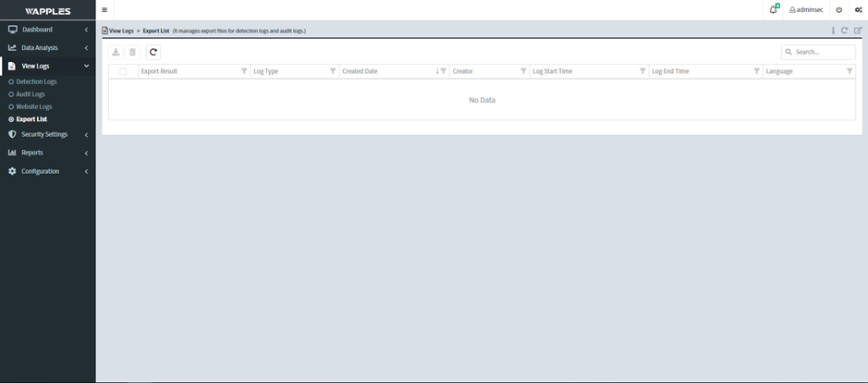Open the notifications bell
868x383 pixels.
(x=773, y=10)
